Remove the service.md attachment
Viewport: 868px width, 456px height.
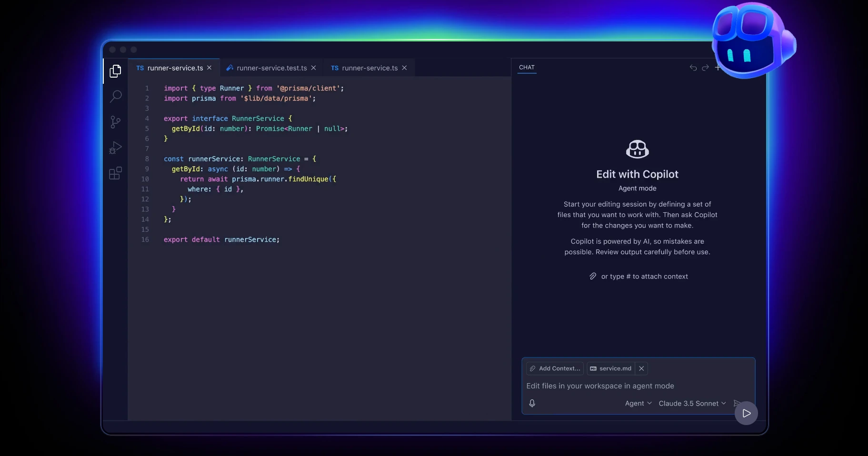click(641, 368)
